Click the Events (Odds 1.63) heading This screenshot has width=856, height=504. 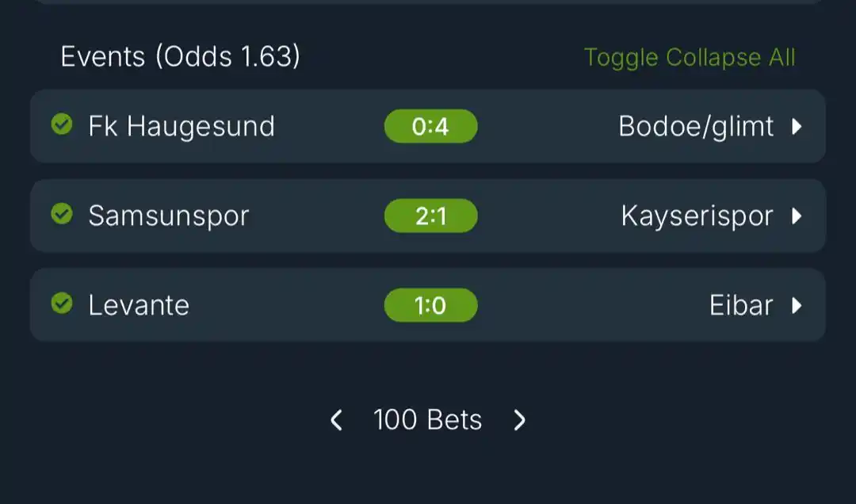pyautogui.click(x=180, y=56)
